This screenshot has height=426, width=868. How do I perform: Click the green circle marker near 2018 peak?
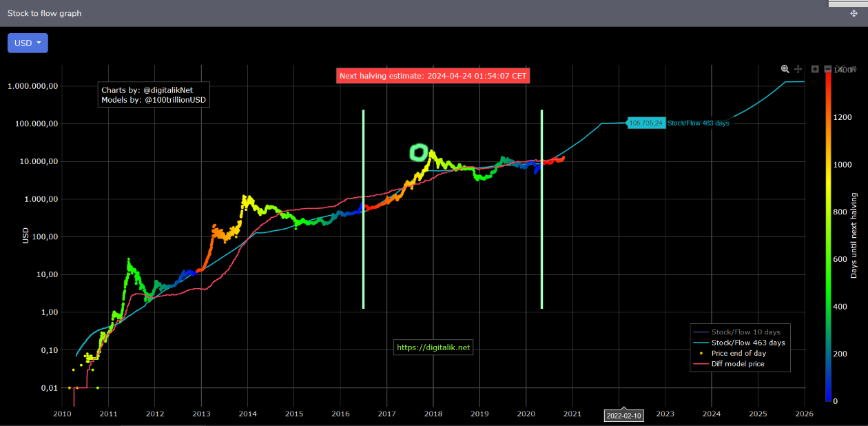click(417, 152)
